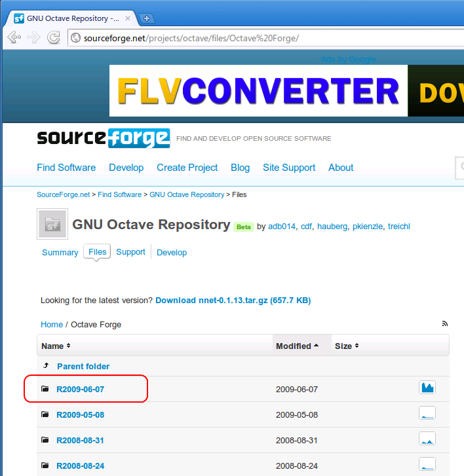
Task: Click the folder icon beside R2008-08-24
Action: [45, 465]
